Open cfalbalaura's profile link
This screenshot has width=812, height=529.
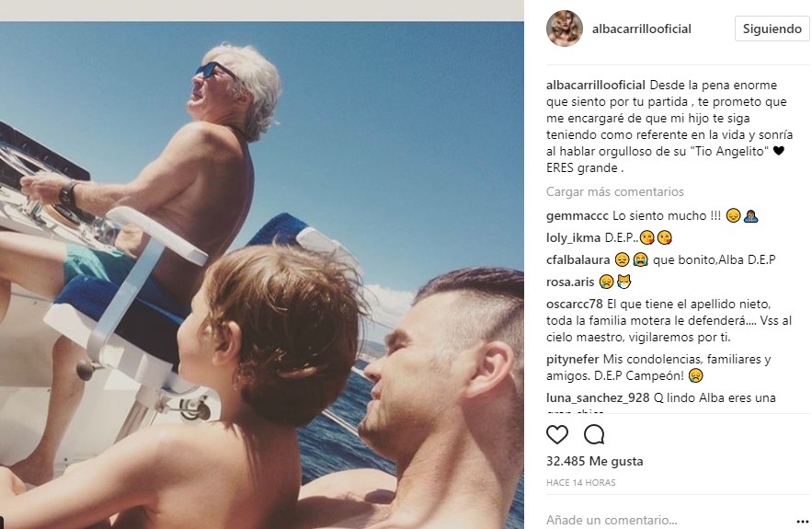578,259
